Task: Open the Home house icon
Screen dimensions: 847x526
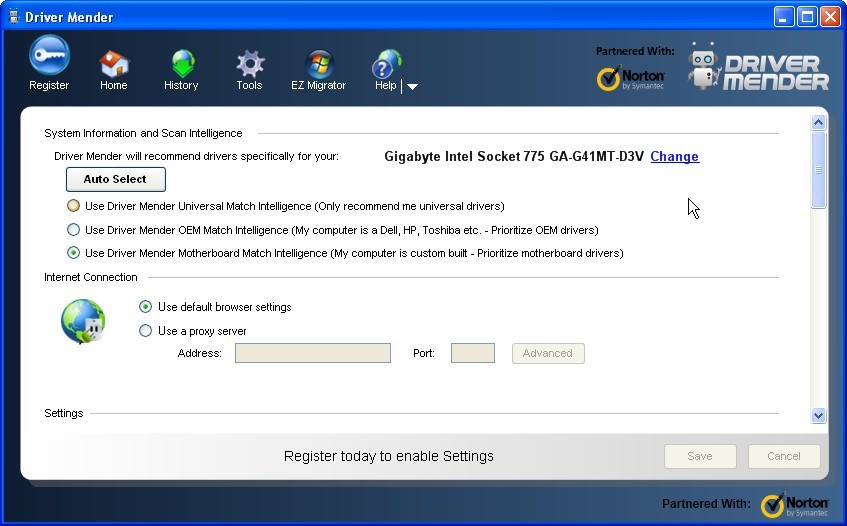Action: coord(113,63)
